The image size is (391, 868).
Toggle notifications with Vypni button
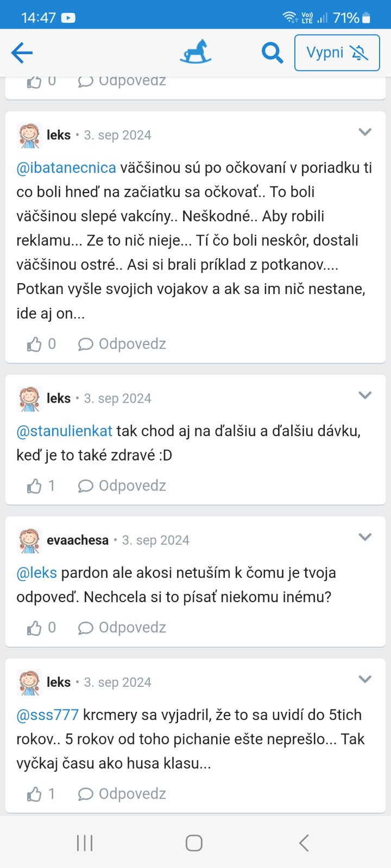coord(337,53)
